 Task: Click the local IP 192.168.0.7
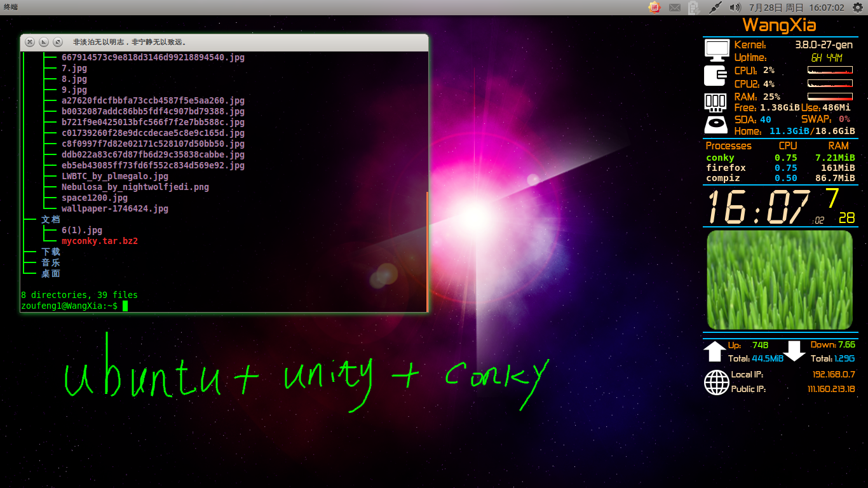pos(834,375)
